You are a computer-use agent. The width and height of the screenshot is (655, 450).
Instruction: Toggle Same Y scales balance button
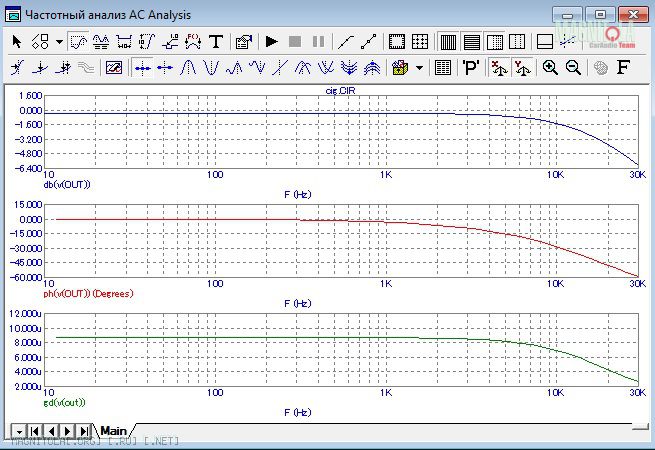522,67
